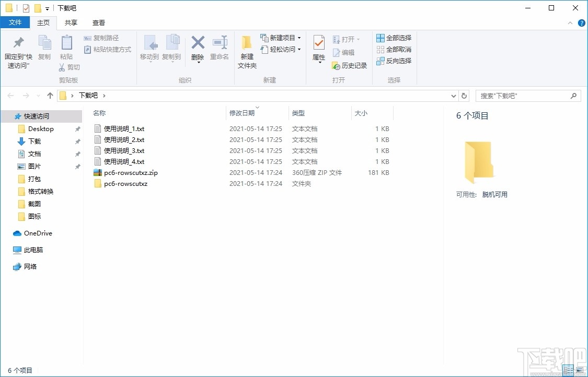
Task: Create a folder with 新建文件夹 icon
Action: click(247, 50)
